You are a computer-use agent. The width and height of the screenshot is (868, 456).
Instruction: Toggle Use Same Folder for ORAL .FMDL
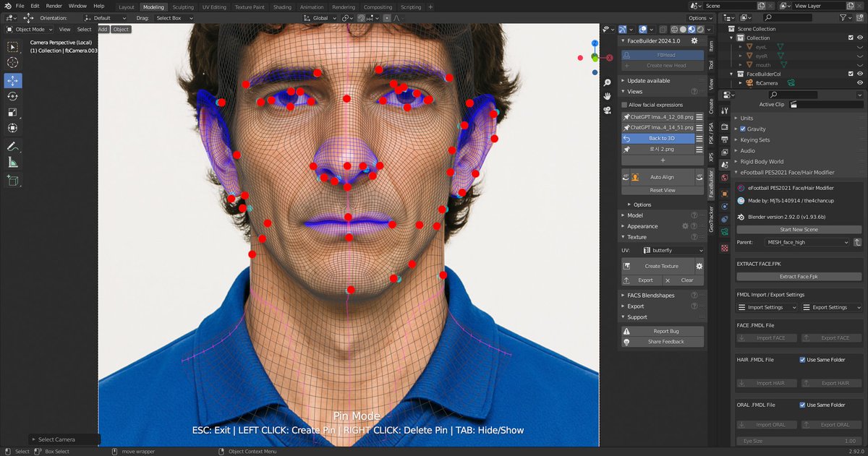[803, 405]
